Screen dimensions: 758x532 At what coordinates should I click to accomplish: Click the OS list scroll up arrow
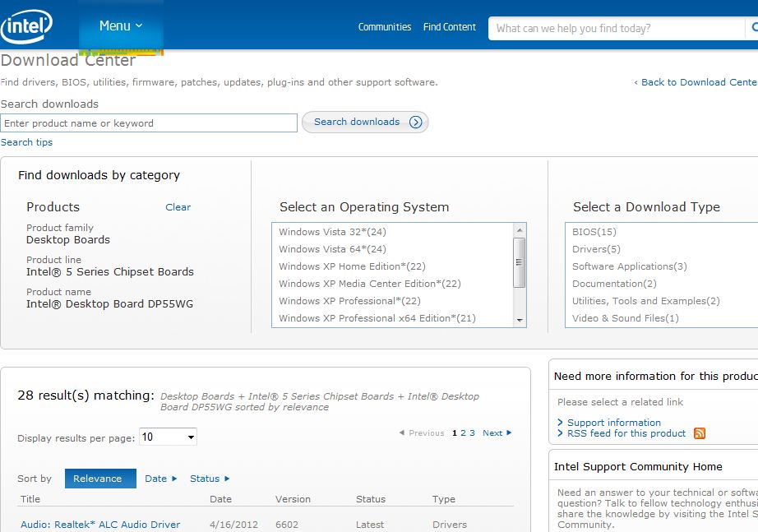pos(520,230)
